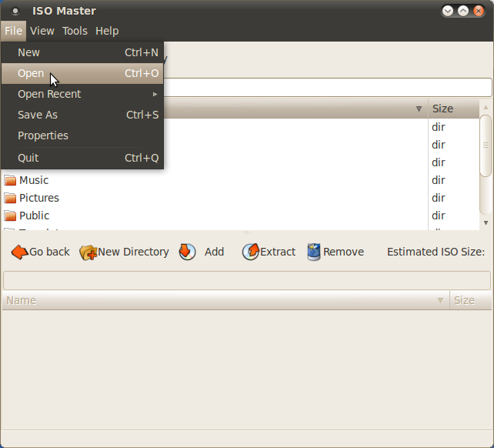The image size is (494, 448).
Task: Select the Public row name
Action: pyautogui.click(x=34, y=216)
